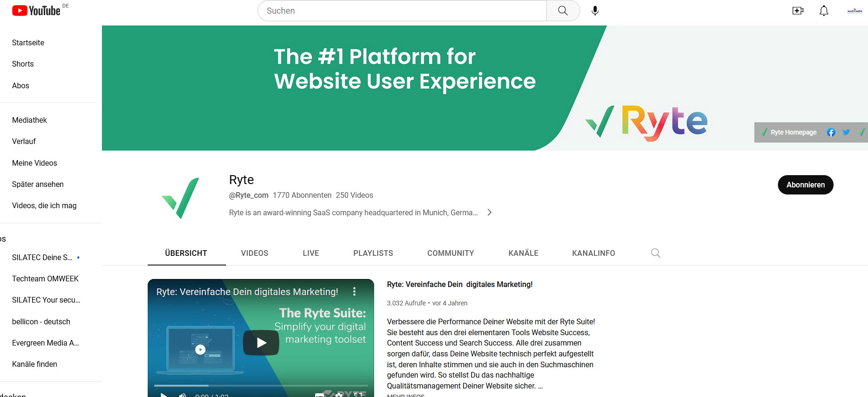Switch to the KANÄLE tab
The height and width of the screenshot is (397, 868).
tap(523, 253)
